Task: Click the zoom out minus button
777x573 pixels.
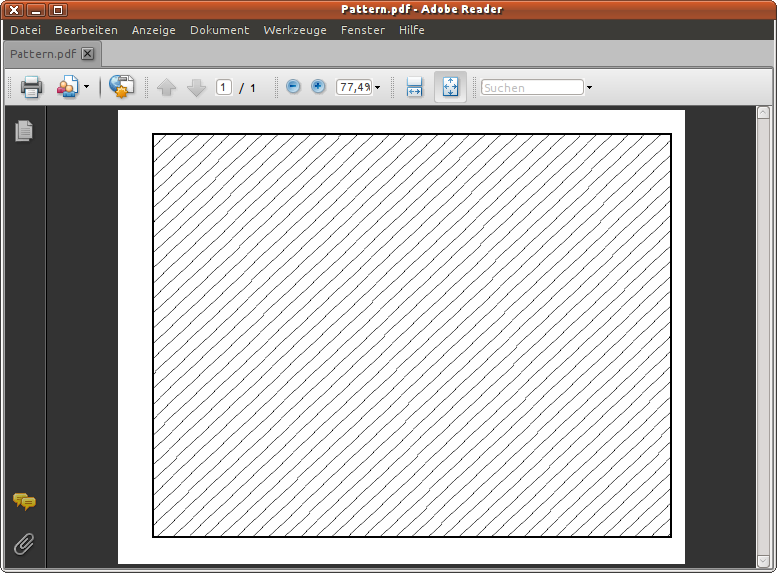Action: [x=293, y=87]
